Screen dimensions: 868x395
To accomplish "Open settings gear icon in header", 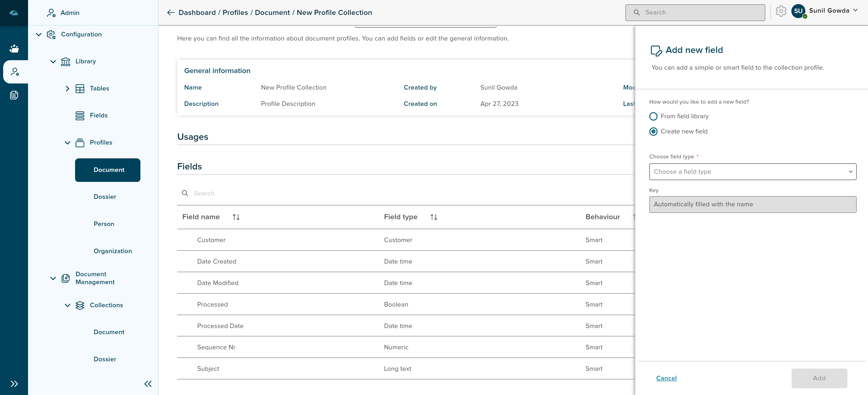I will point(781,12).
